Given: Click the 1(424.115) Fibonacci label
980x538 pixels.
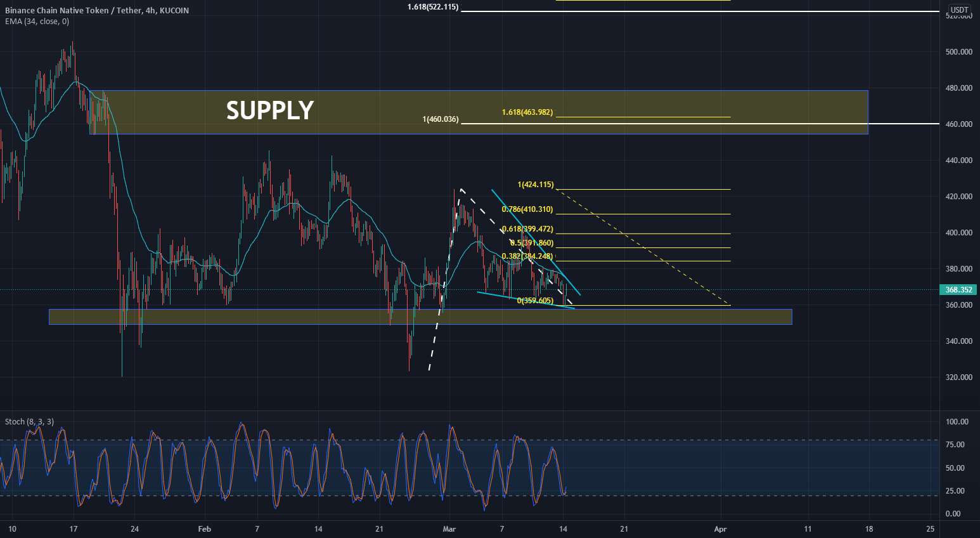Looking at the screenshot, I should tap(536, 185).
